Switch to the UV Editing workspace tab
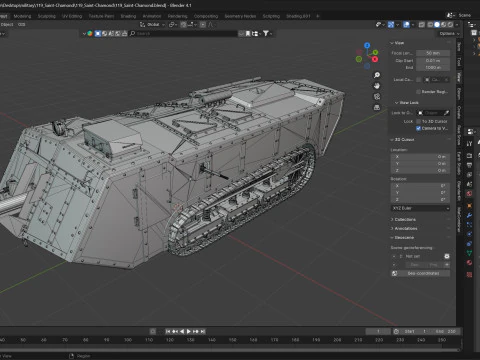480x360 pixels. 72,16
